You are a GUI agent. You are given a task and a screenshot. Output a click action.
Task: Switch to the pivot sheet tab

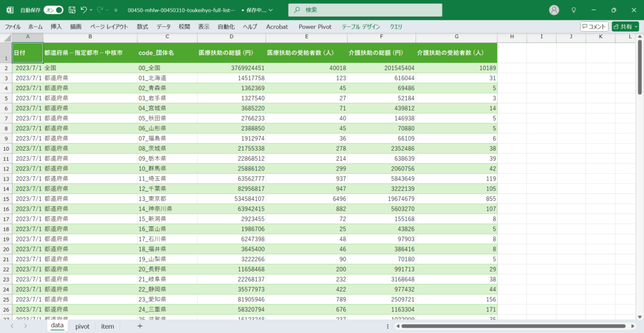82,326
